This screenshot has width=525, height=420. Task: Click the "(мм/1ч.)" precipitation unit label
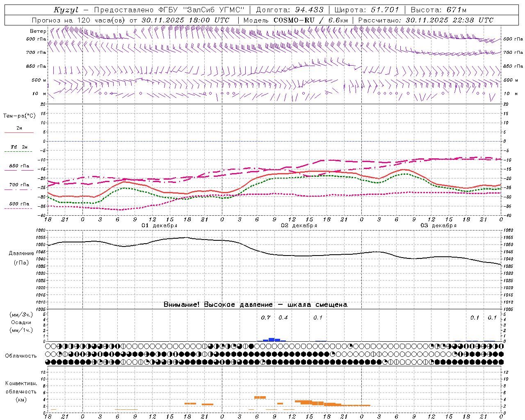[x=21, y=330]
